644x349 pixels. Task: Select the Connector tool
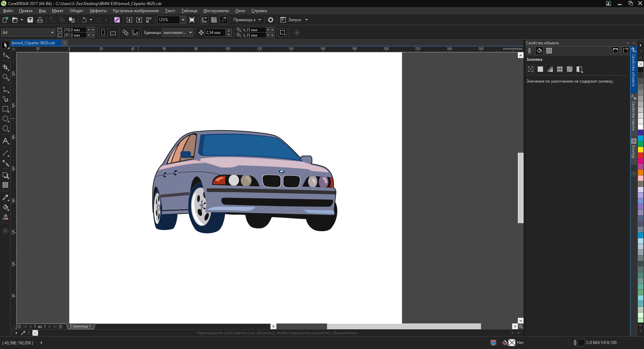(5, 163)
